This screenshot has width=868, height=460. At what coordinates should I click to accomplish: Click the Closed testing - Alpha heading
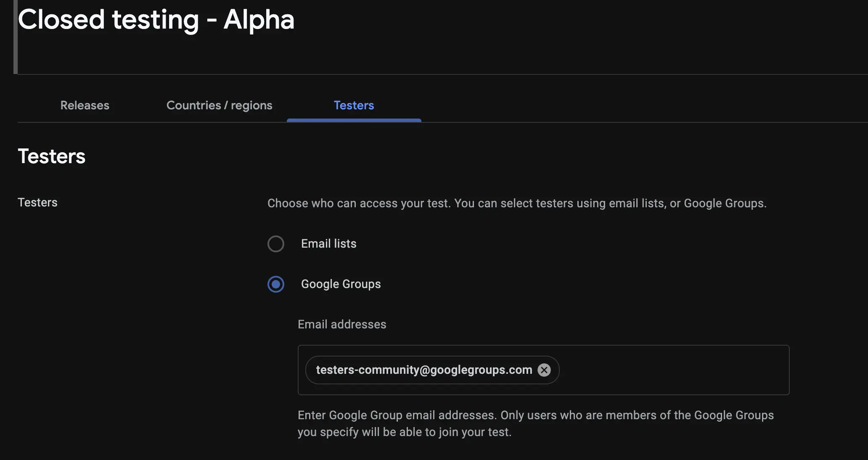tap(156, 19)
